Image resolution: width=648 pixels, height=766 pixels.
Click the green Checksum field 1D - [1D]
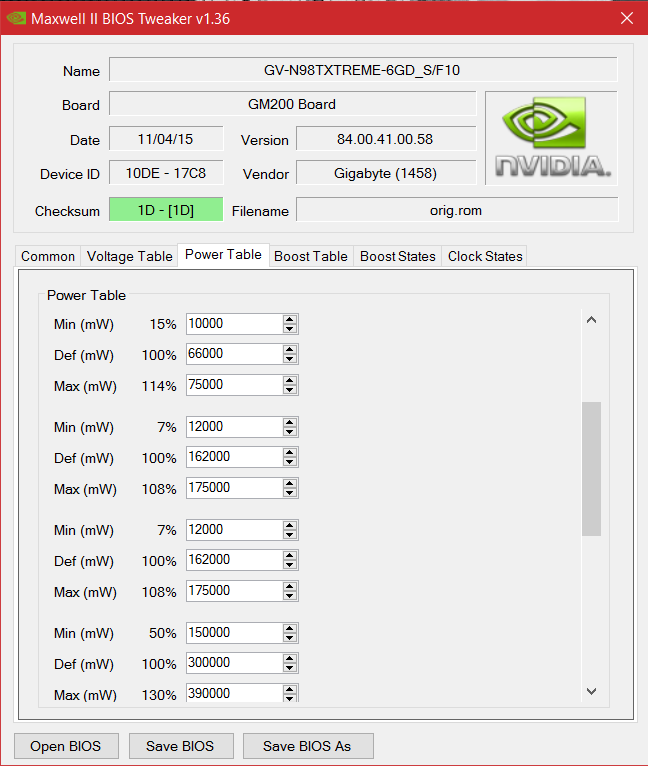coord(166,210)
